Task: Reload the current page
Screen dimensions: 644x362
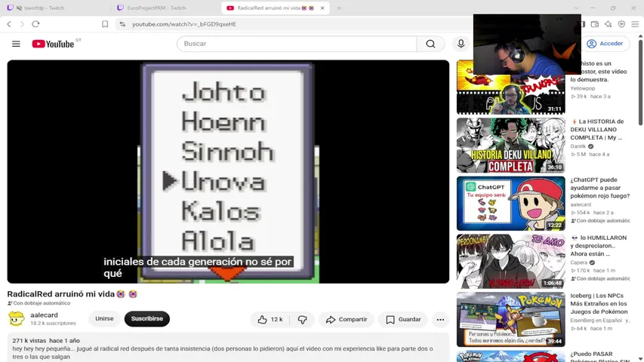Action: tap(35, 24)
